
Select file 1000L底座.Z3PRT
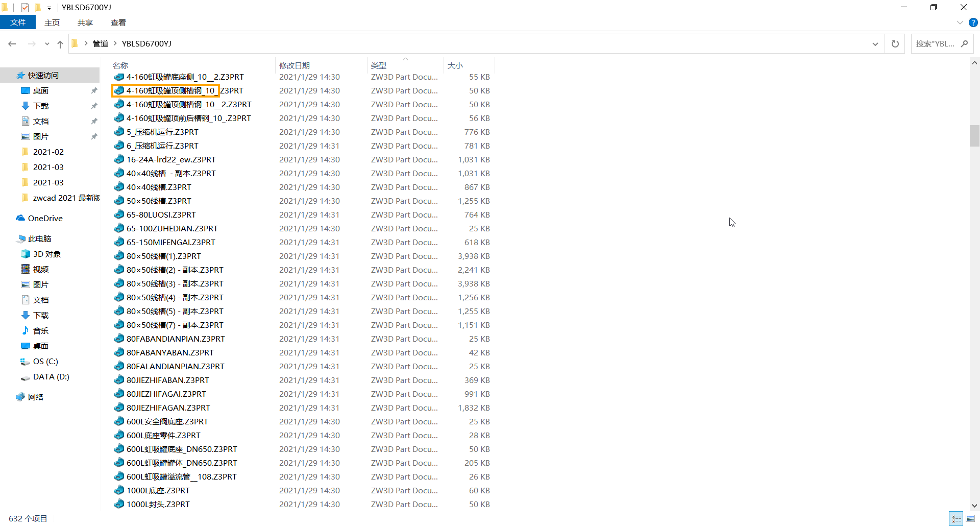coord(158,490)
